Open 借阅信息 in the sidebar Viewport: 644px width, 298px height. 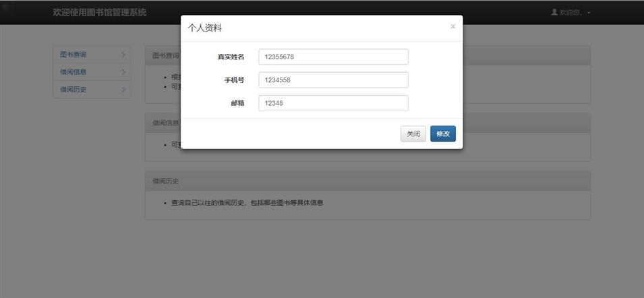coord(92,72)
